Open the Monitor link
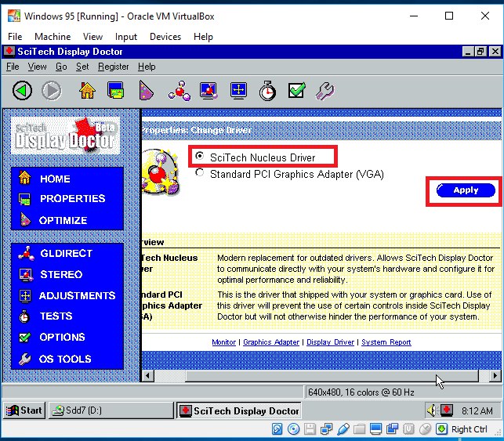Image resolution: width=504 pixels, height=441 pixels. [223, 342]
